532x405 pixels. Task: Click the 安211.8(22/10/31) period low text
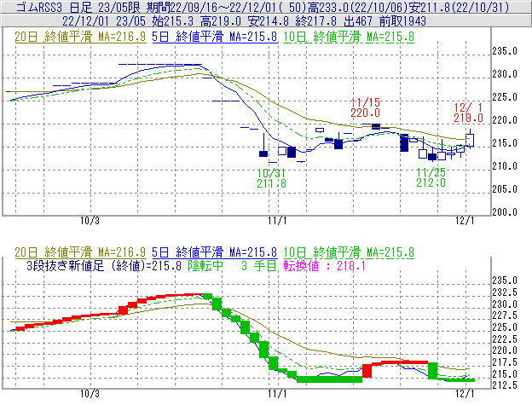pyautogui.click(x=460, y=7)
